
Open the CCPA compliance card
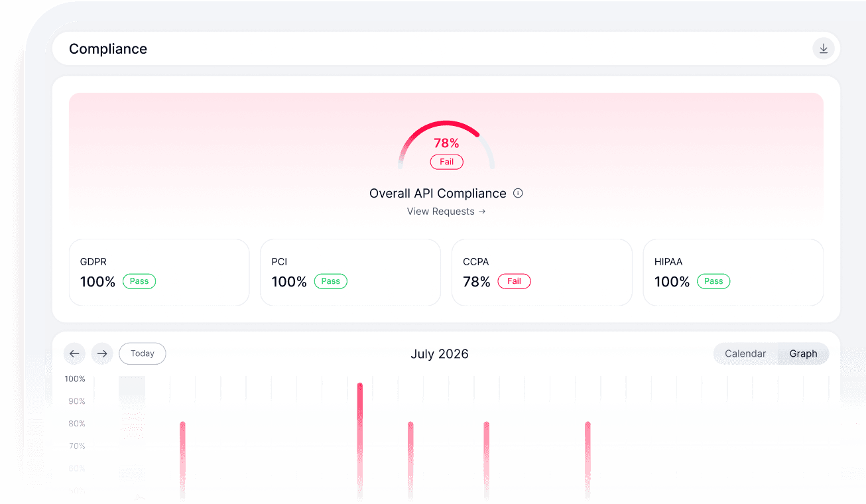pyautogui.click(x=542, y=273)
